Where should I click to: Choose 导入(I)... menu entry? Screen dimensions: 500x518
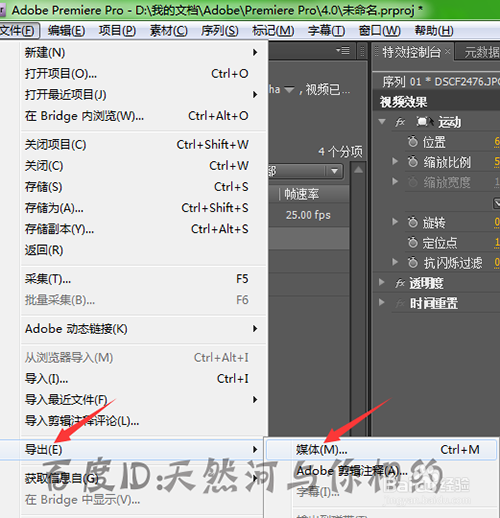click(x=143, y=379)
